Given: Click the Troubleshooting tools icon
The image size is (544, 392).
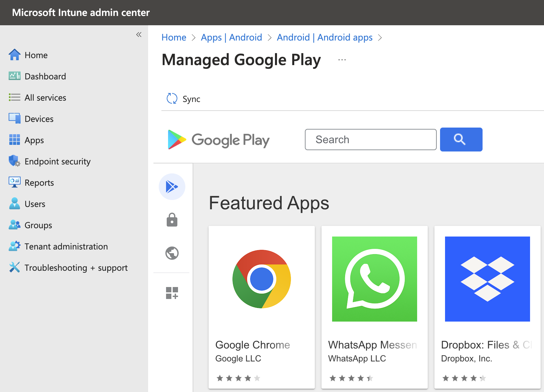Looking at the screenshot, I should [15, 267].
